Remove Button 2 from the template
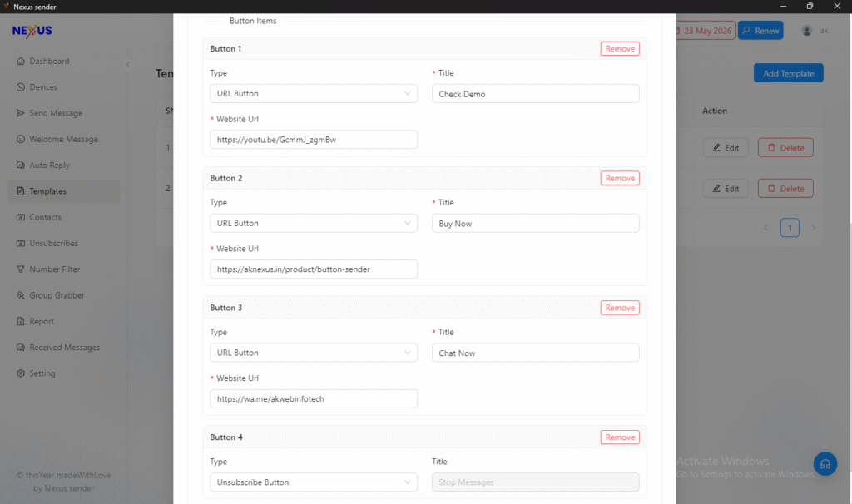The image size is (852, 504). coord(620,178)
